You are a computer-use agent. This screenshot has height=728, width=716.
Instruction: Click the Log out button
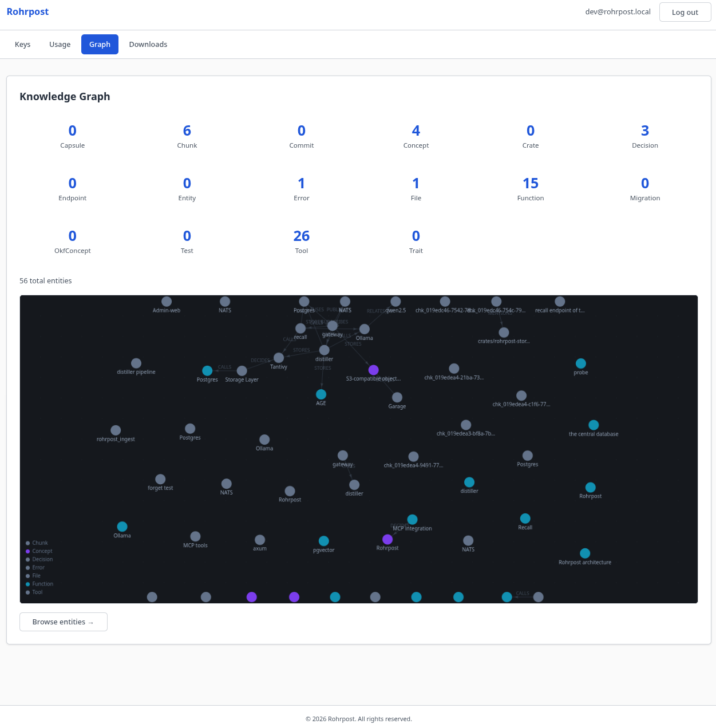[685, 12]
